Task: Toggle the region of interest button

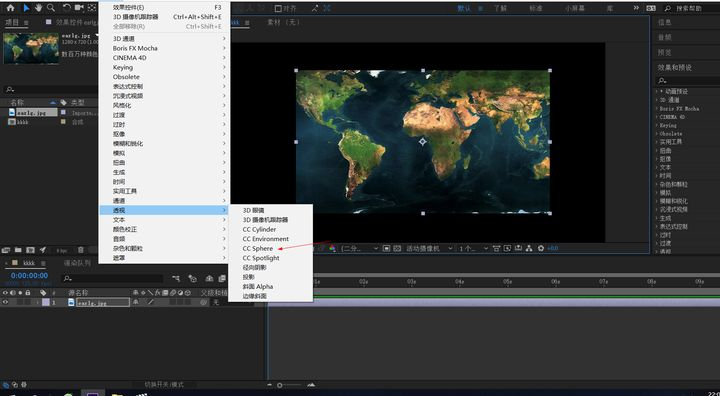Action: coord(387,249)
